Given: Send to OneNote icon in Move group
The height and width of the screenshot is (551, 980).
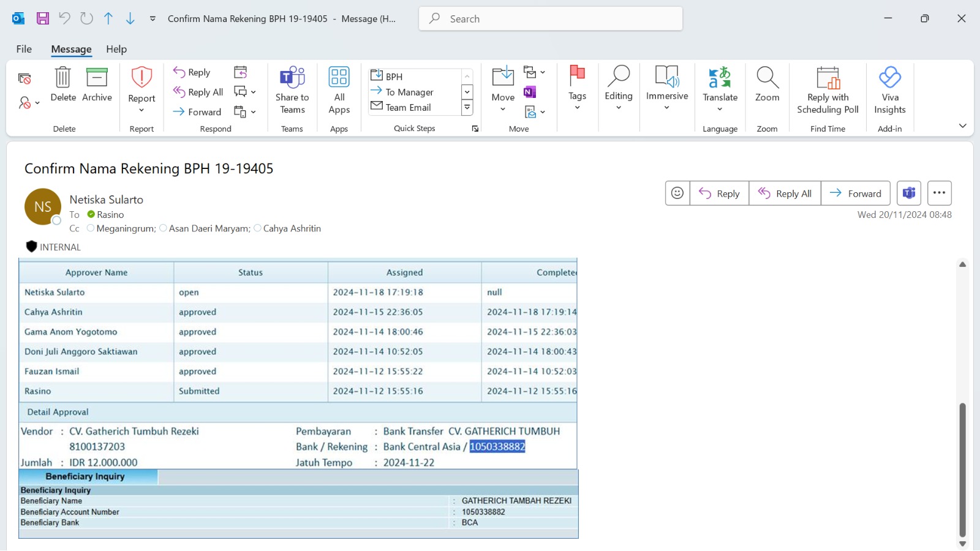Looking at the screenshot, I should (530, 92).
